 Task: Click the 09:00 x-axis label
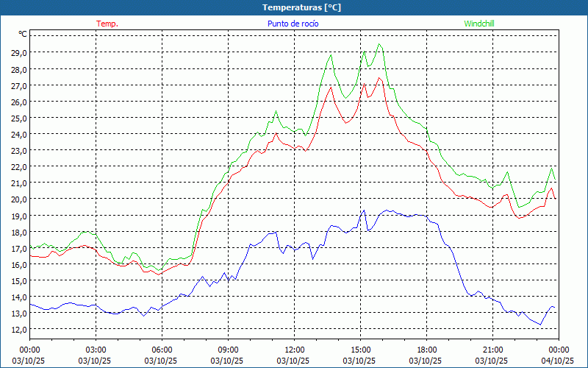point(228,350)
